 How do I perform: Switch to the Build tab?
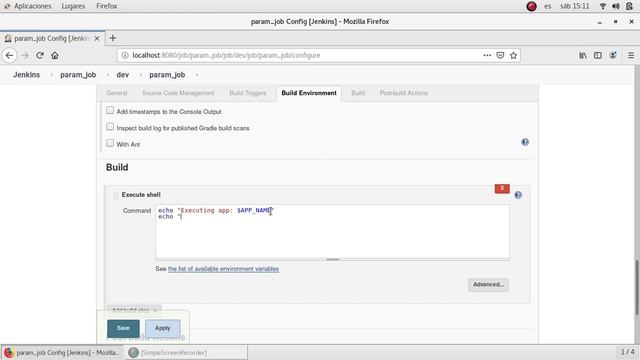[x=358, y=93]
